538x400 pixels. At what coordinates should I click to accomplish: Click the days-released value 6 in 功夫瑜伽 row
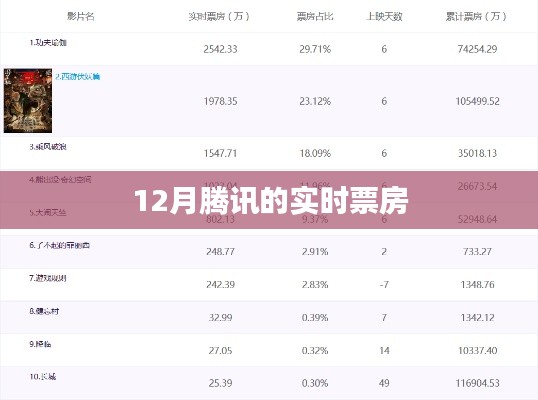pyautogui.click(x=384, y=49)
